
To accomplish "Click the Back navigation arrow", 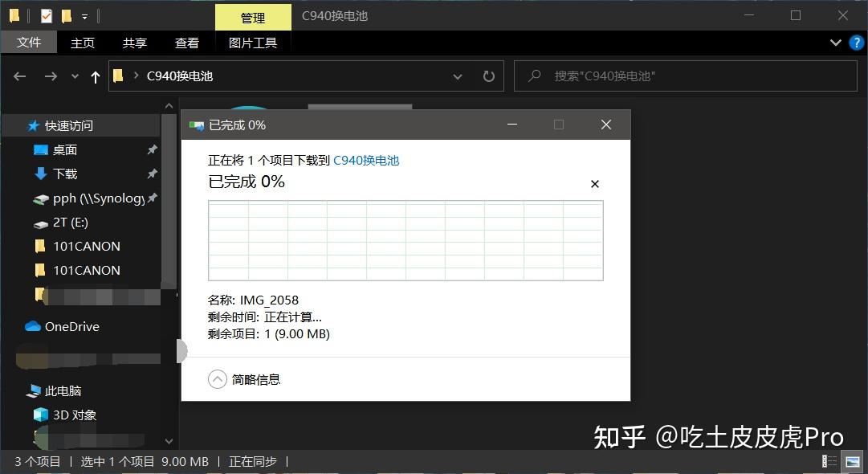I will [x=19, y=76].
